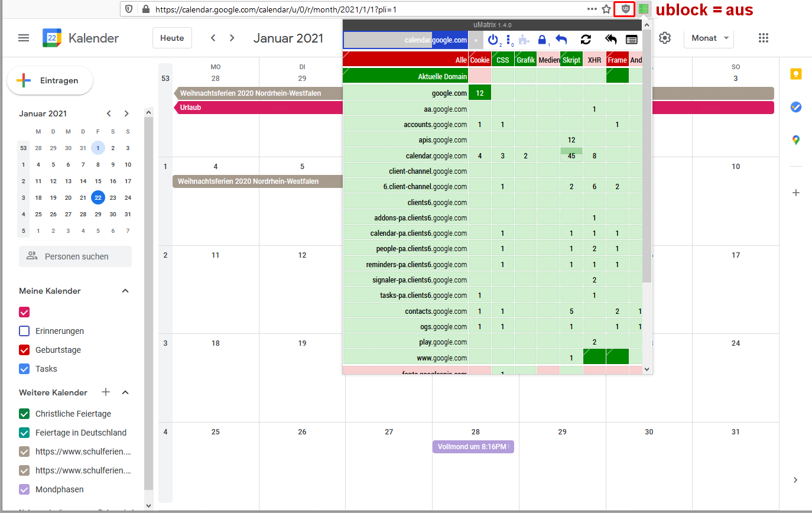Click uMatrix popup vertical scrollbar

[x=647, y=156]
